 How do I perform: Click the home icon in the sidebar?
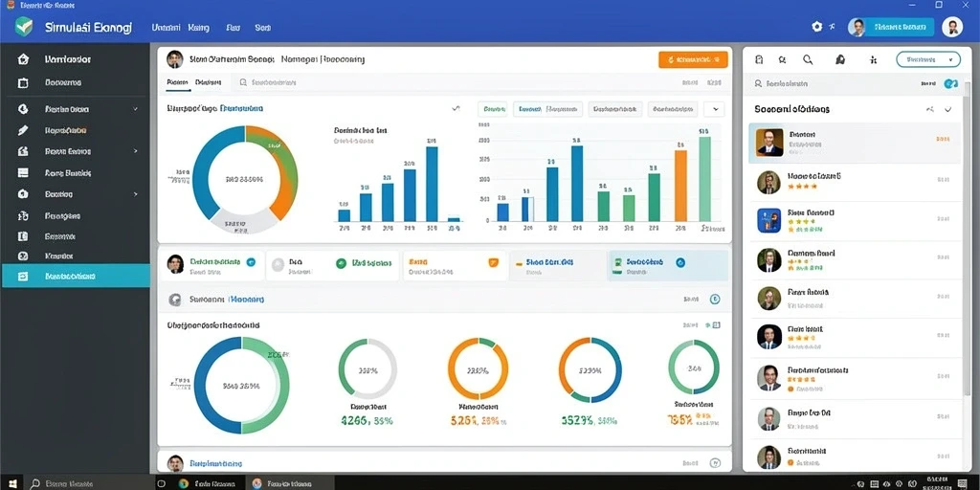23,59
